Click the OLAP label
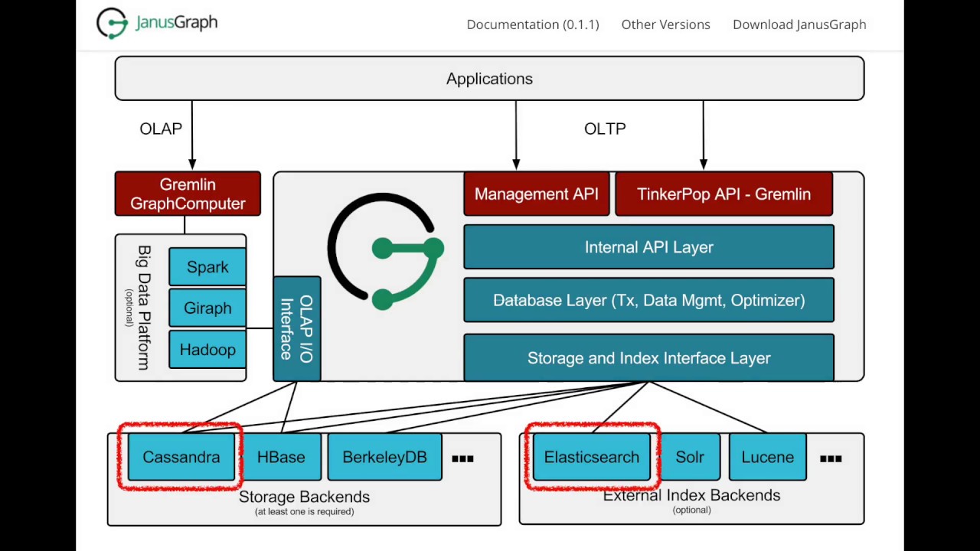Viewport: 980px width, 551px height. pos(161,129)
